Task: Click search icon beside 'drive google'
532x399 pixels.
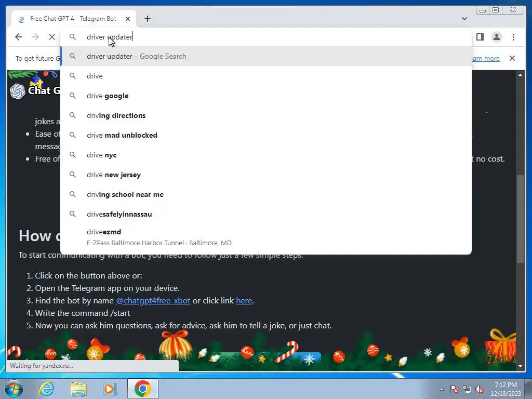Action: click(x=73, y=96)
